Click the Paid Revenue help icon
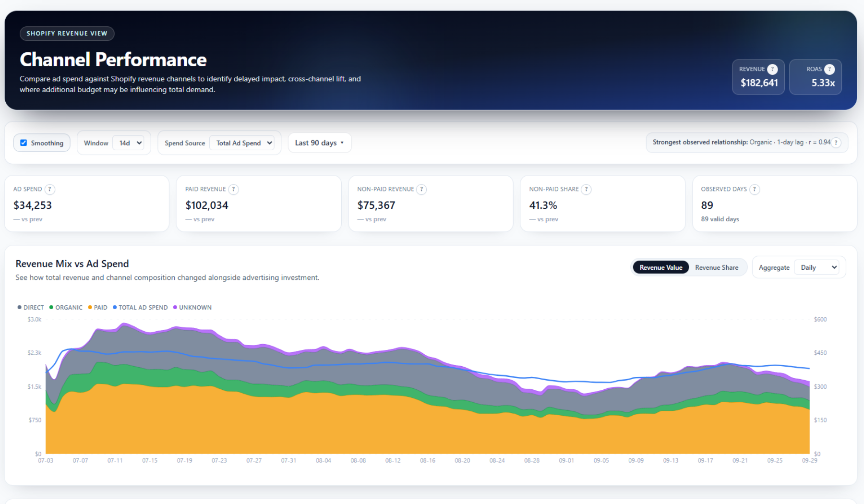The width and height of the screenshot is (864, 504). (233, 189)
